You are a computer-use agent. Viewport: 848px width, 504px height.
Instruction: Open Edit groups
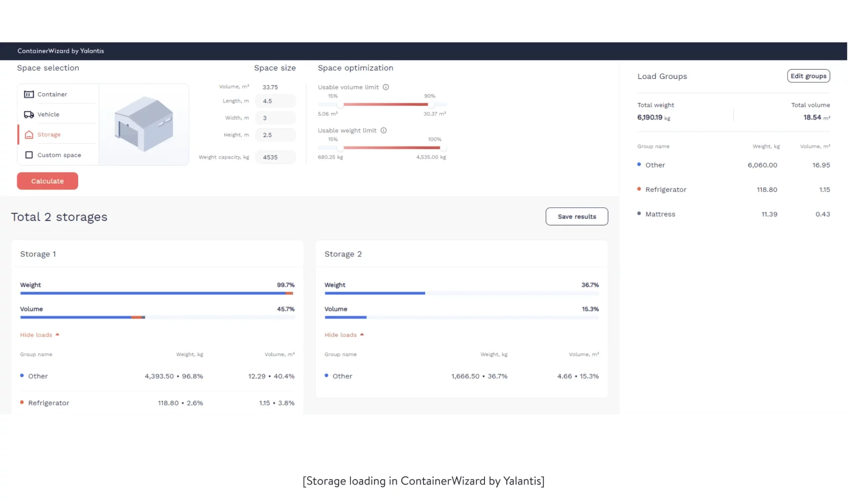[x=808, y=75]
